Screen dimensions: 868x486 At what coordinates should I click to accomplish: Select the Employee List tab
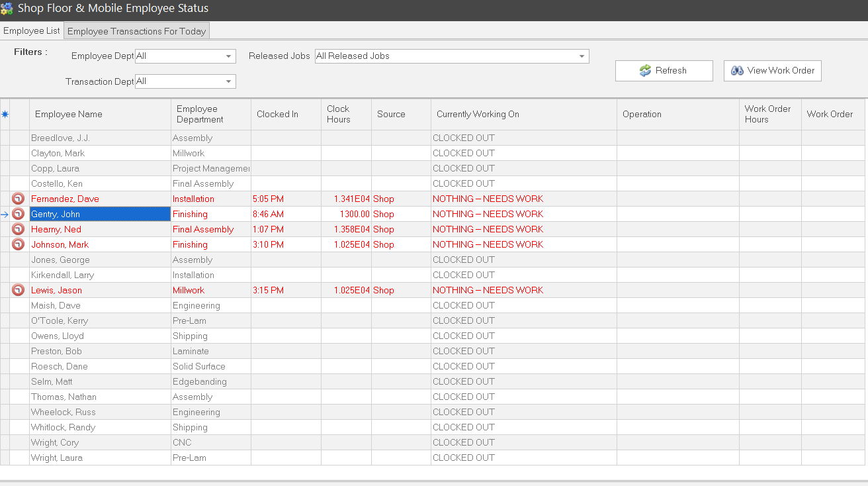tap(32, 31)
